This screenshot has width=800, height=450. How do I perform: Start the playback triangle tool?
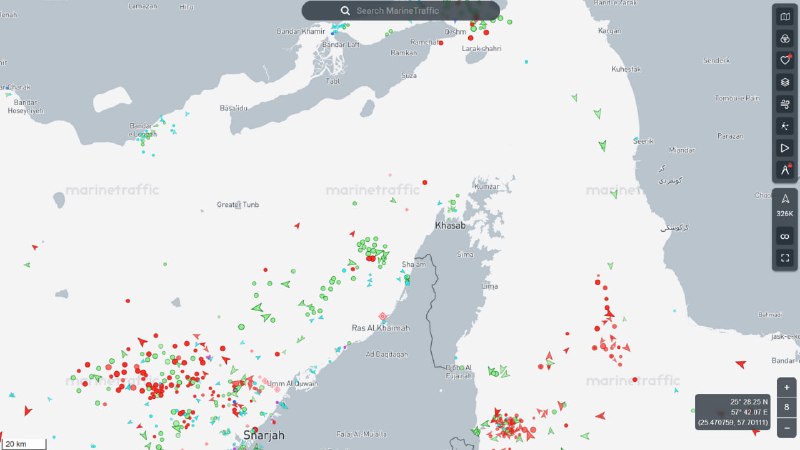[785, 148]
